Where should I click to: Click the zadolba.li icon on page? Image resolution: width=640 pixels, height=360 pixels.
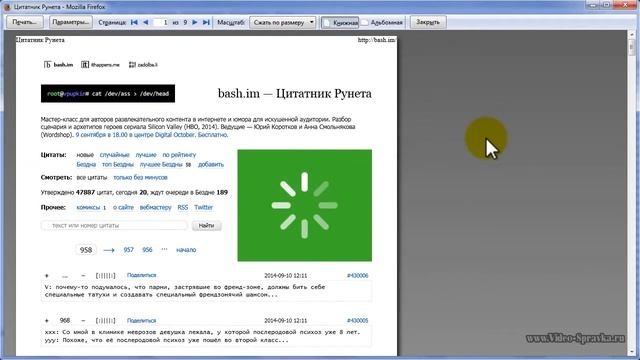(132, 64)
